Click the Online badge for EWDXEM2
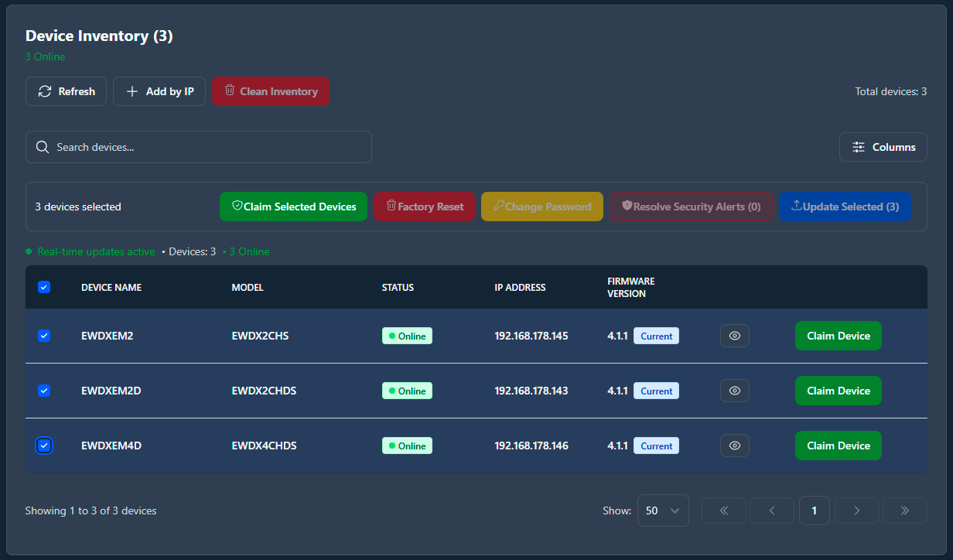The height and width of the screenshot is (560, 953). click(407, 336)
